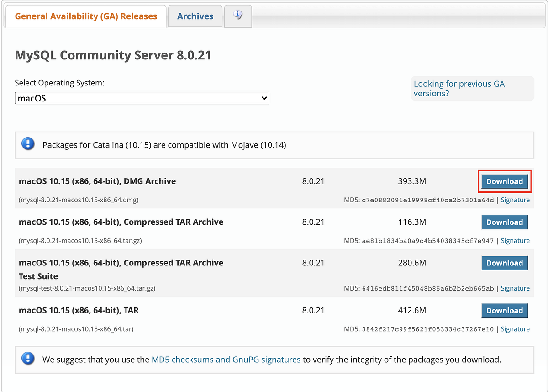View the Signature for the Compressed TAR Archive

[x=515, y=240]
